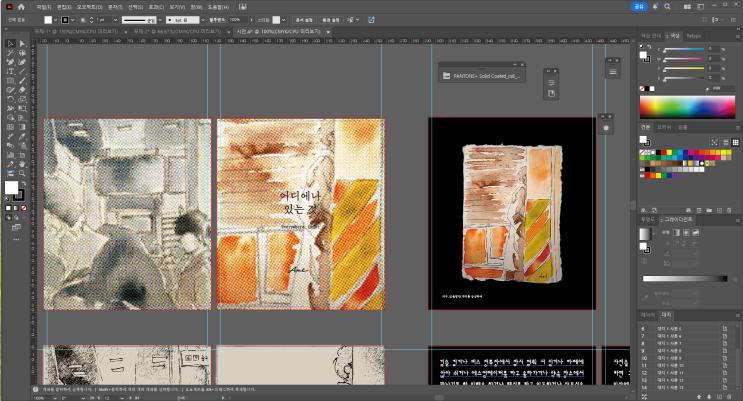Pick a hue from the color spectrum bar
The width and height of the screenshot is (743, 401).
click(687, 107)
